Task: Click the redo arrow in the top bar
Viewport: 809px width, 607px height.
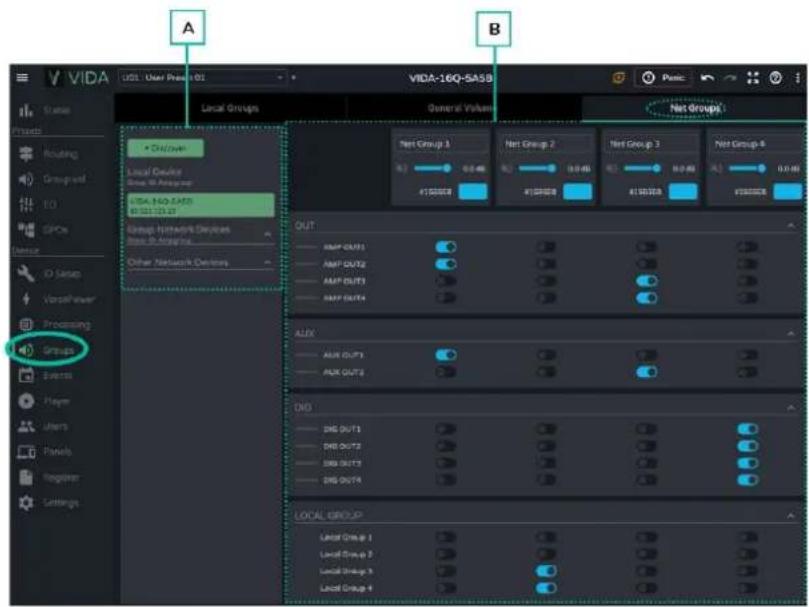Action: [x=730, y=78]
